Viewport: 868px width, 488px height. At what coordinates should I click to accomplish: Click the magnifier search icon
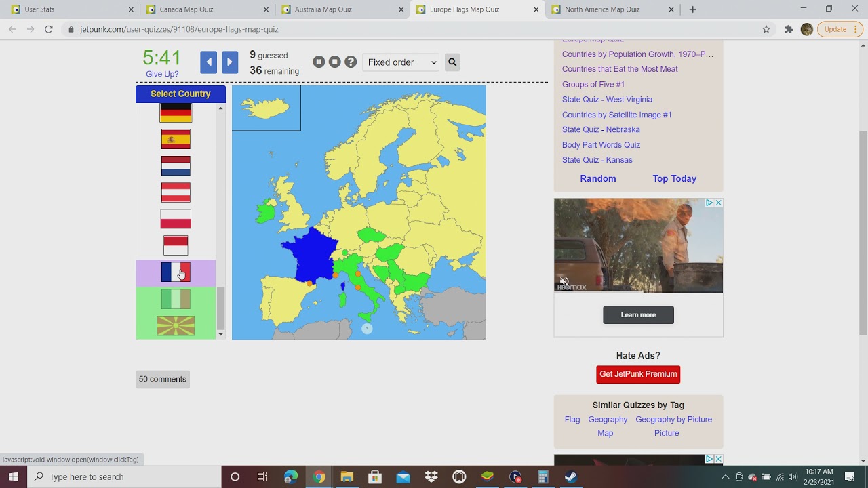452,62
